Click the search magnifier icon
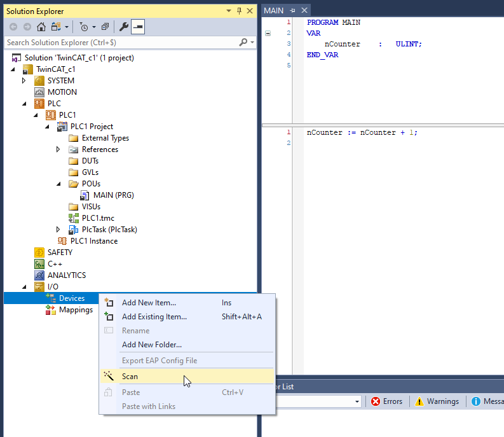 click(243, 43)
